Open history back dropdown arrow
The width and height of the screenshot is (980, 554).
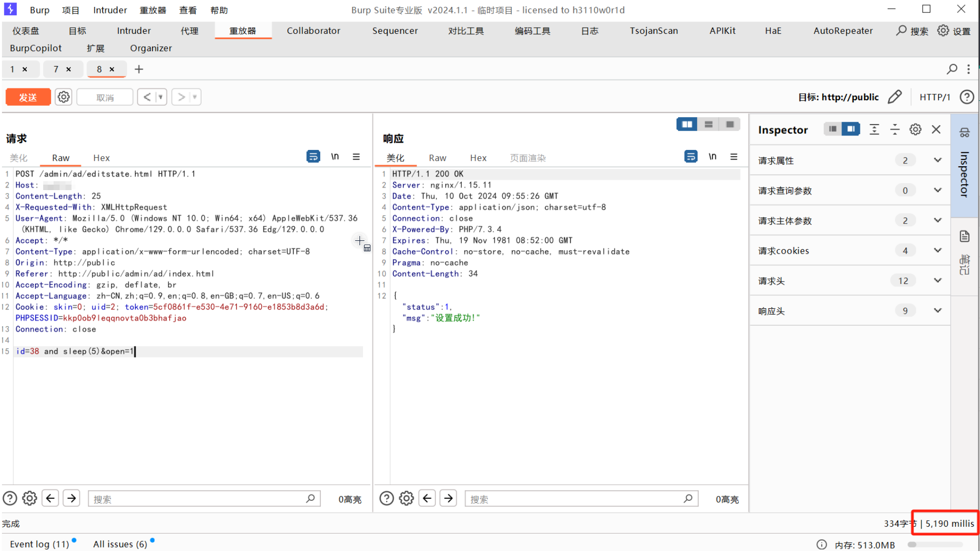[x=160, y=97]
